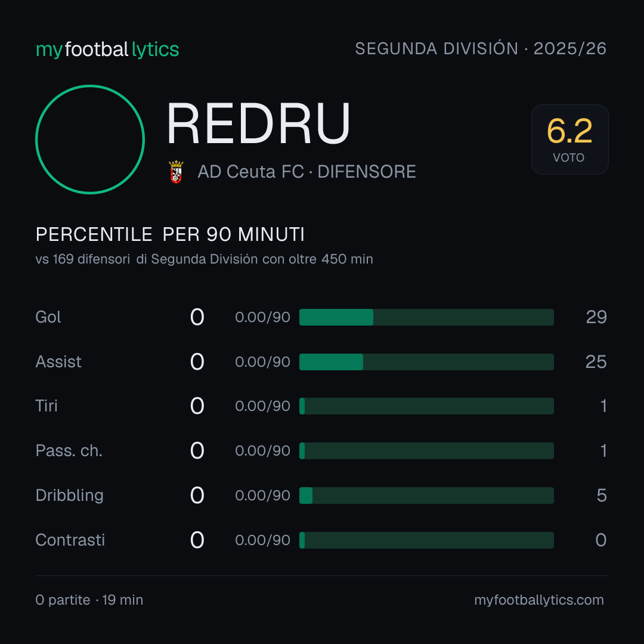Click the Gol percentile bar

tap(426, 317)
